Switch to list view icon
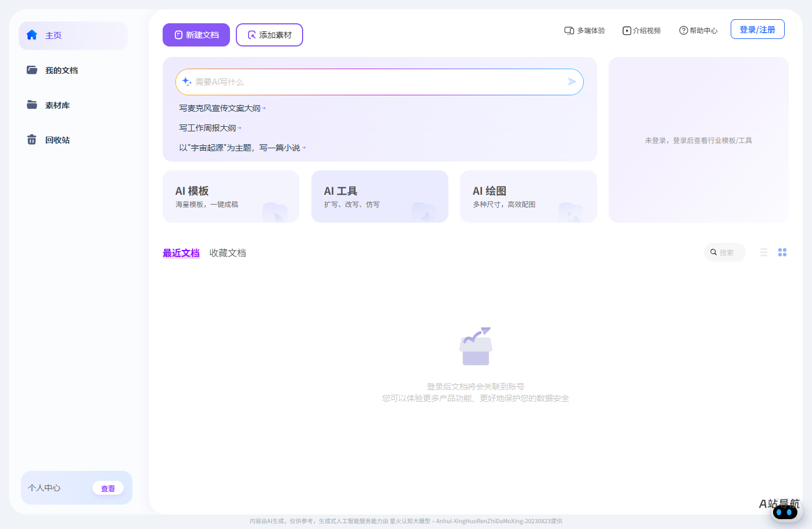 (x=764, y=252)
